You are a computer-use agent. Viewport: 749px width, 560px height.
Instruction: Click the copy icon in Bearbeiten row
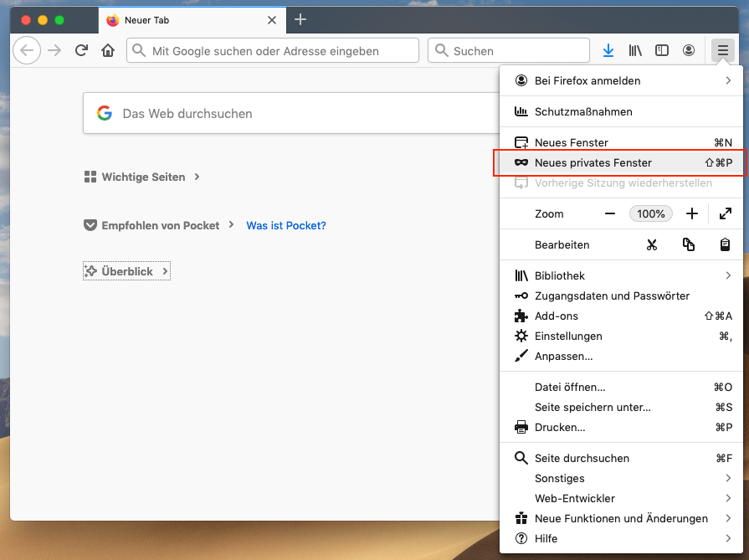689,244
